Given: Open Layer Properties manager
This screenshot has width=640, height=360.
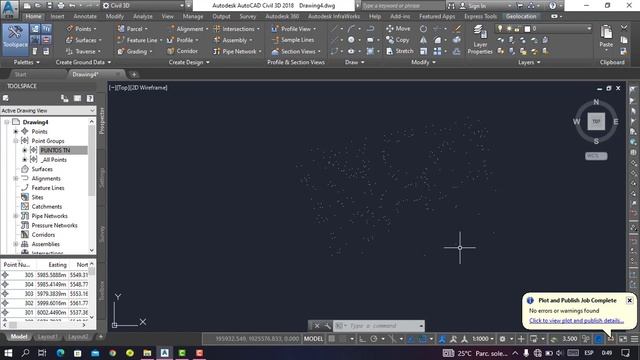Looking at the screenshot, I should [480, 40].
